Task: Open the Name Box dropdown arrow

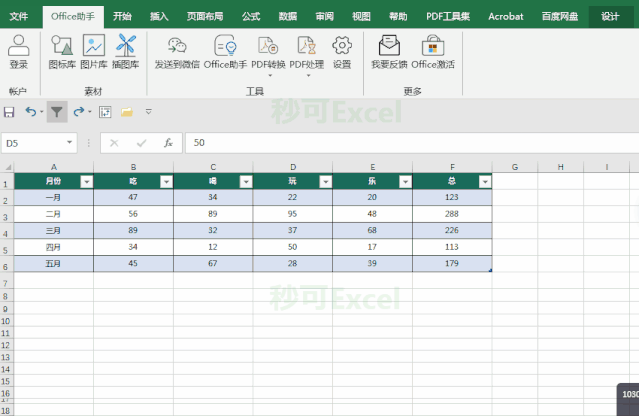Action: (x=69, y=143)
